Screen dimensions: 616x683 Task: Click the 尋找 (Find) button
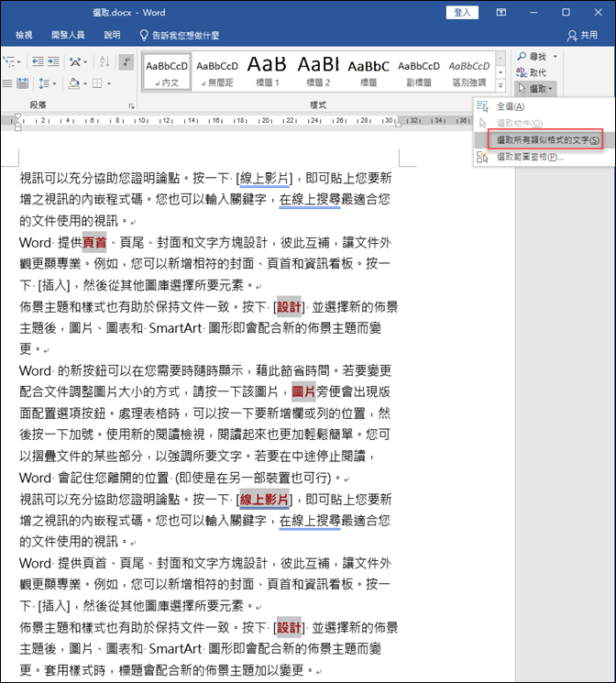coord(532,57)
